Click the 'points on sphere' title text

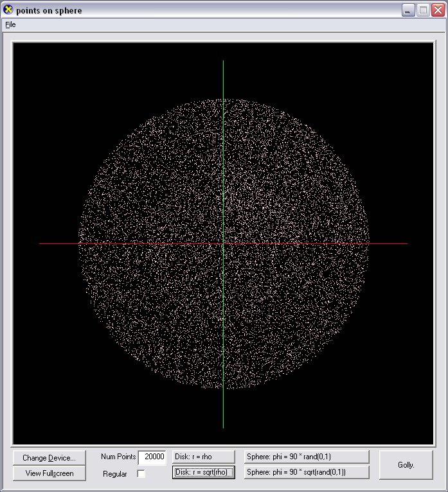click(x=49, y=11)
